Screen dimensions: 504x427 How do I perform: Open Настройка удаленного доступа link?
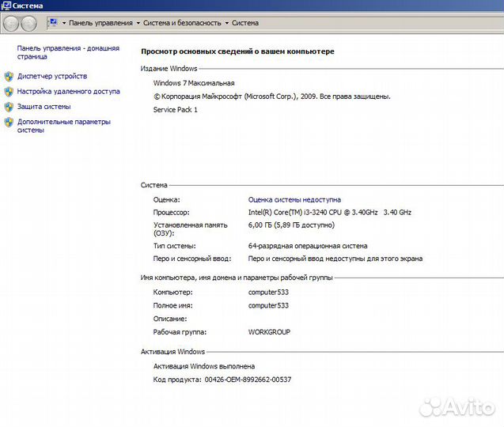[x=68, y=91]
